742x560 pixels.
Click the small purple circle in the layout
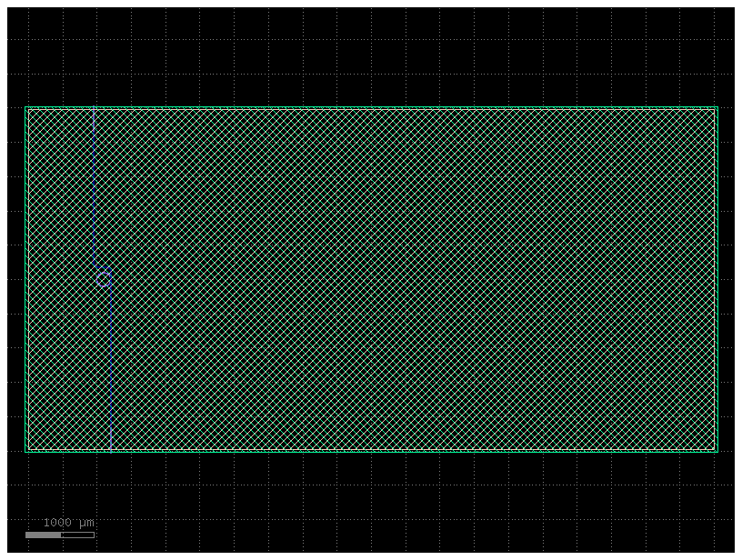pyautogui.click(x=104, y=279)
